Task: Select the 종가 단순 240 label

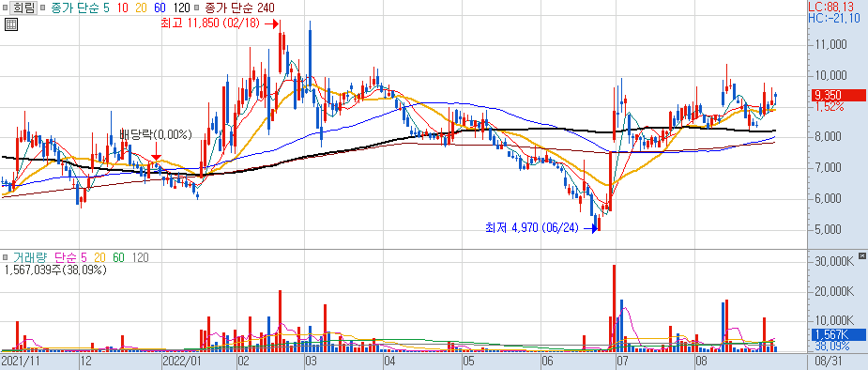Action: (239, 8)
